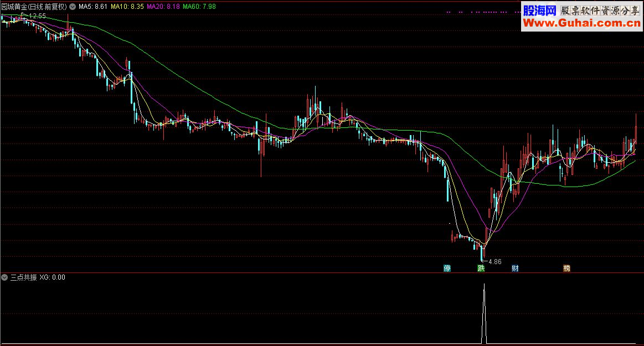The width and height of the screenshot is (644, 346).
Task: Click the MA10: 8.35 label
Action: [x=127, y=7]
